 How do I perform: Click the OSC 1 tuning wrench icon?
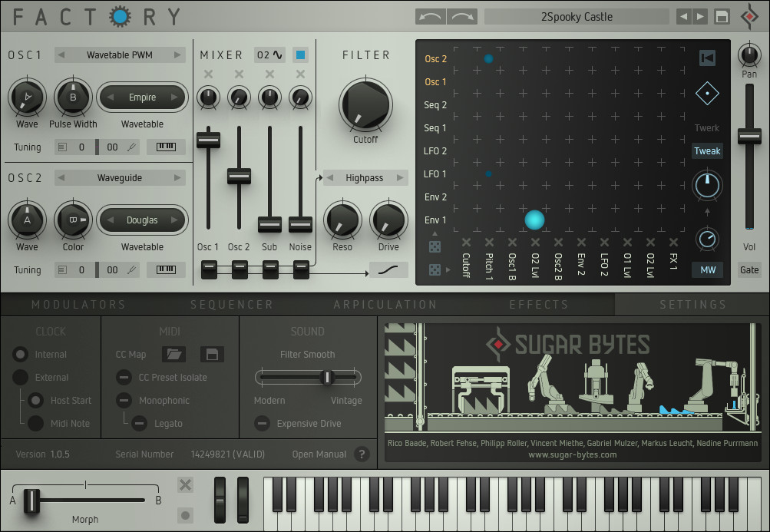click(x=131, y=147)
